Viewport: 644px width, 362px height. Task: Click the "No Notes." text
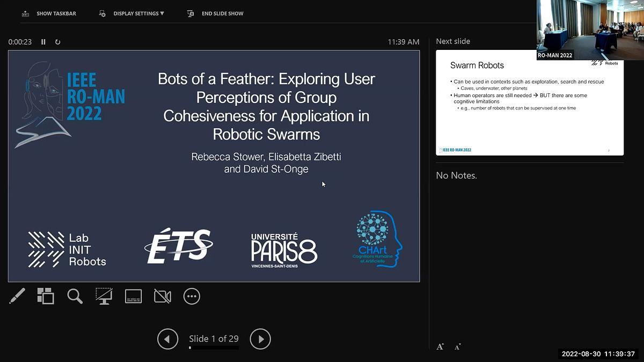click(456, 175)
